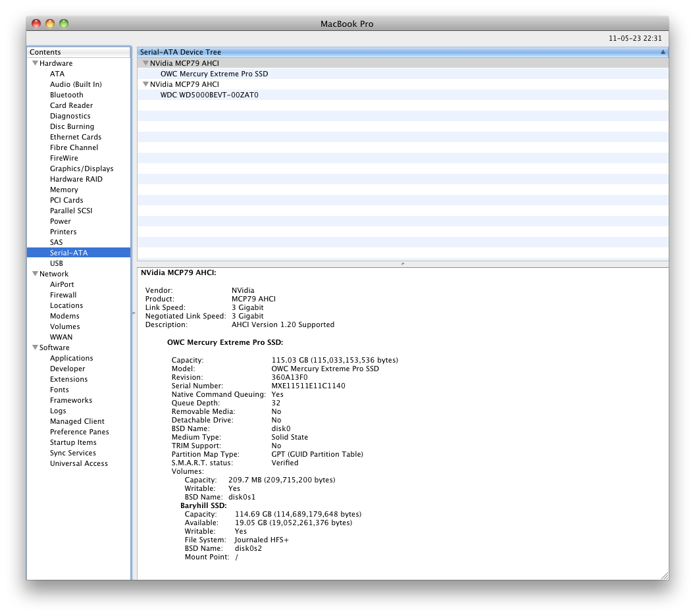Viewport: 695px width, 616px height.
Task: Open Fonts under Software
Action: coord(59,390)
